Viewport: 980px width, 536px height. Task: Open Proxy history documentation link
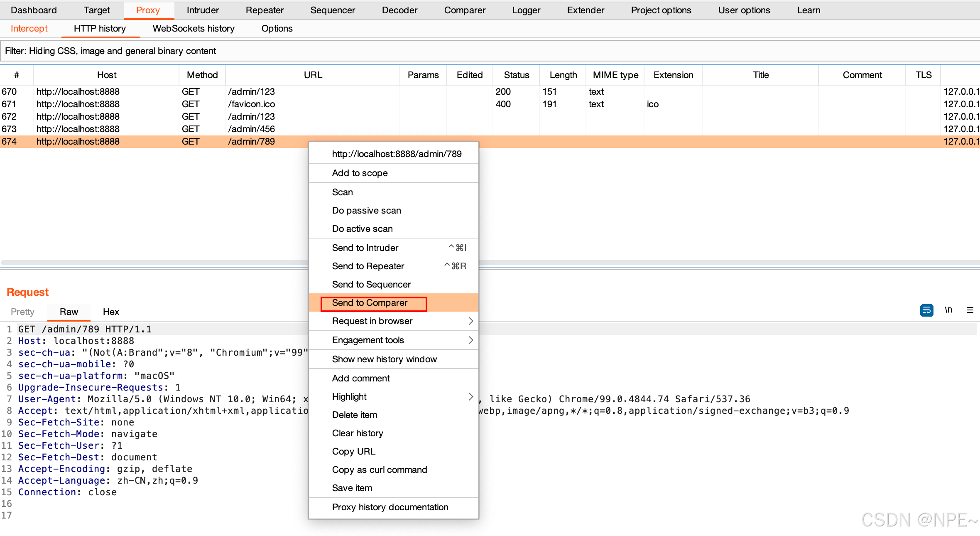point(390,507)
